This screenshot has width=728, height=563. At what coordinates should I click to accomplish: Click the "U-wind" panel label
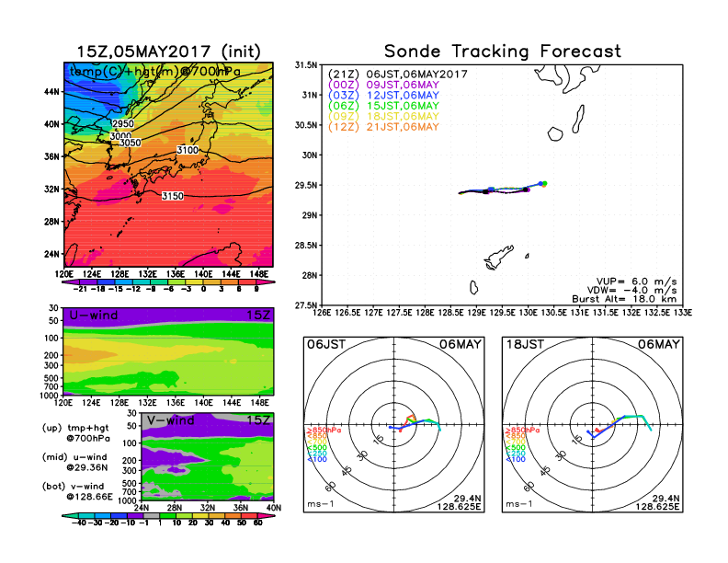click(94, 316)
